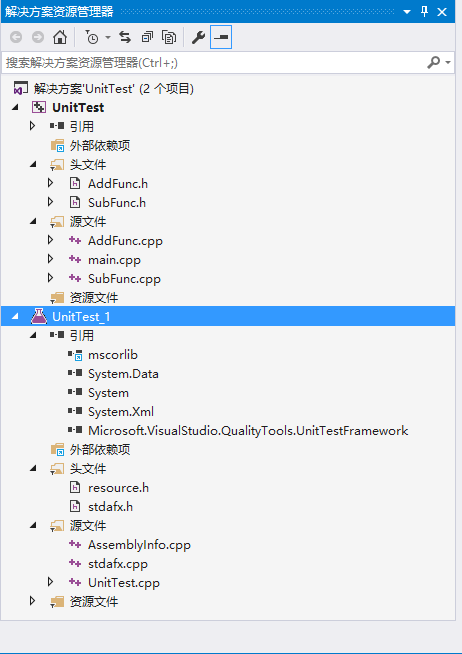The height and width of the screenshot is (654, 462).
Task: Click the solution 'UnitTest' root icon
Action: click(x=20, y=88)
